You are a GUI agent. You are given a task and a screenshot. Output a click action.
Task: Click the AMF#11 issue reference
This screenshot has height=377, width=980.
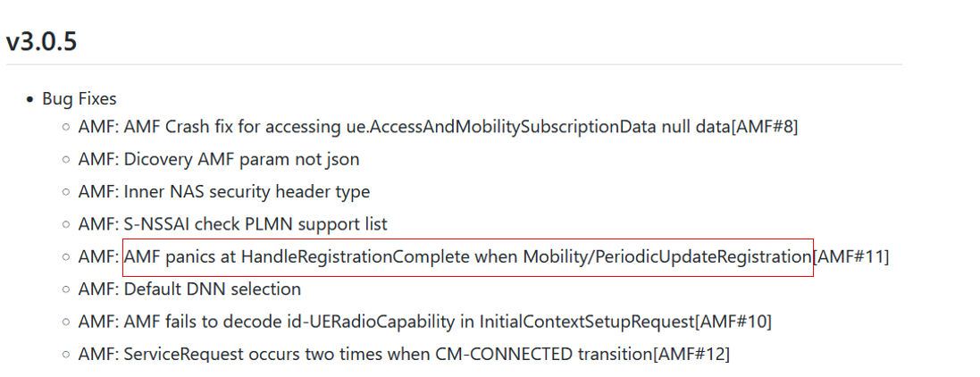tap(851, 257)
